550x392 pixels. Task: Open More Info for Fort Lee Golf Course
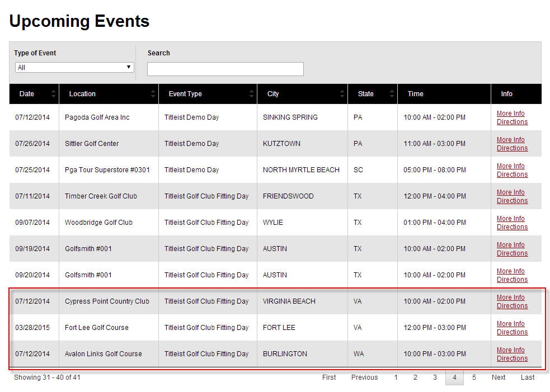point(510,324)
